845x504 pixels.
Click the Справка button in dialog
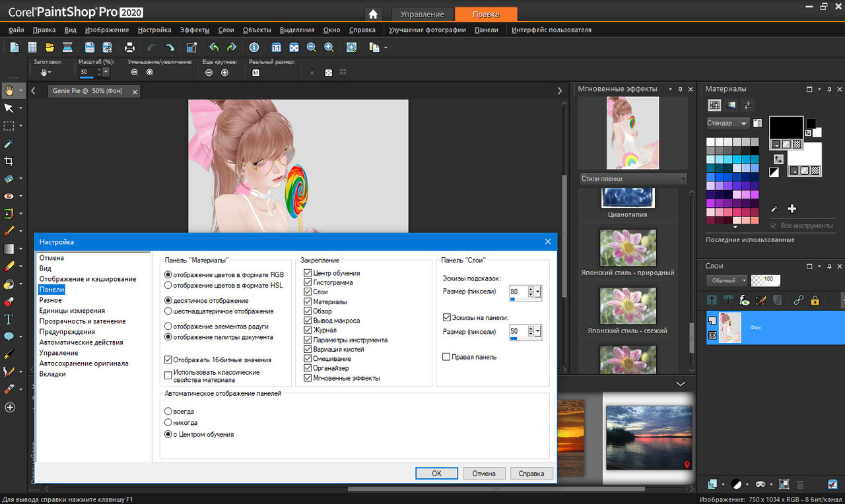(531, 473)
